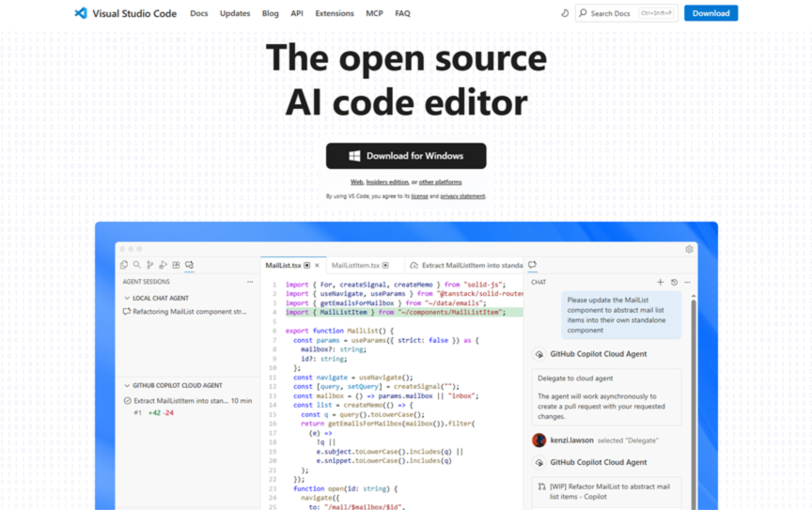The height and width of the screenshot is (510, 812).
Task: Click the chat scrollbar up arrow
Action: click(694, 296)
